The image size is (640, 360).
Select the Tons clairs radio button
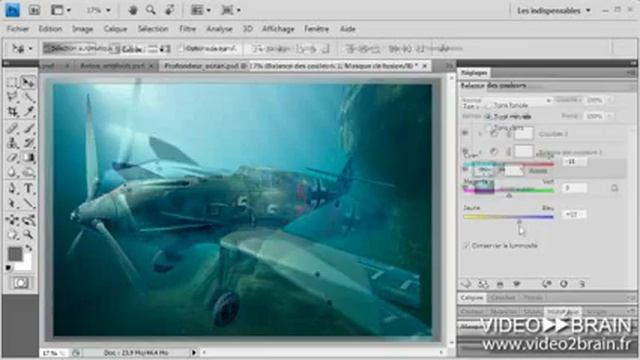(489, 128)
